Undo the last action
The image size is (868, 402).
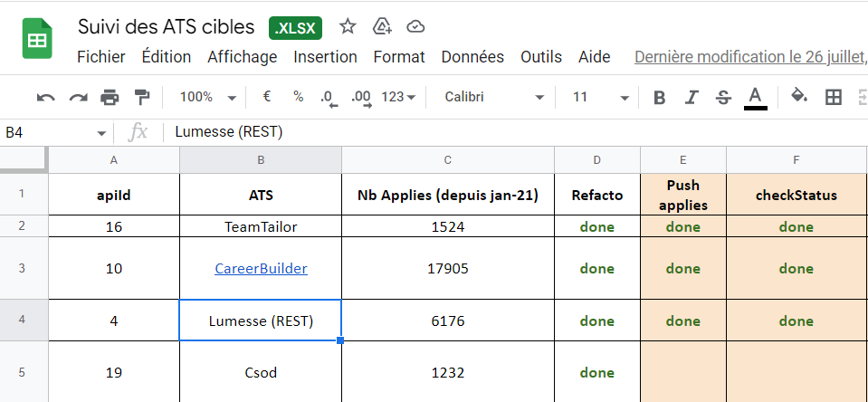pos(45,98)
